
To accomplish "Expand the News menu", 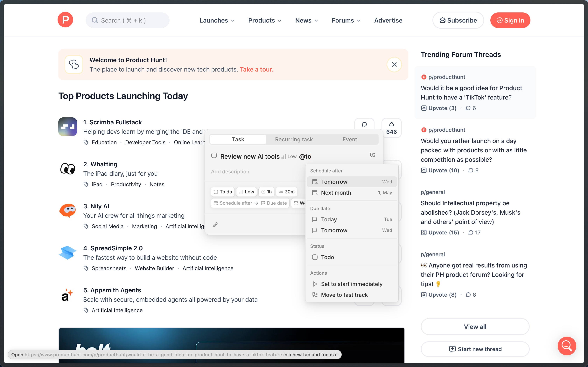I will (306, 20).
